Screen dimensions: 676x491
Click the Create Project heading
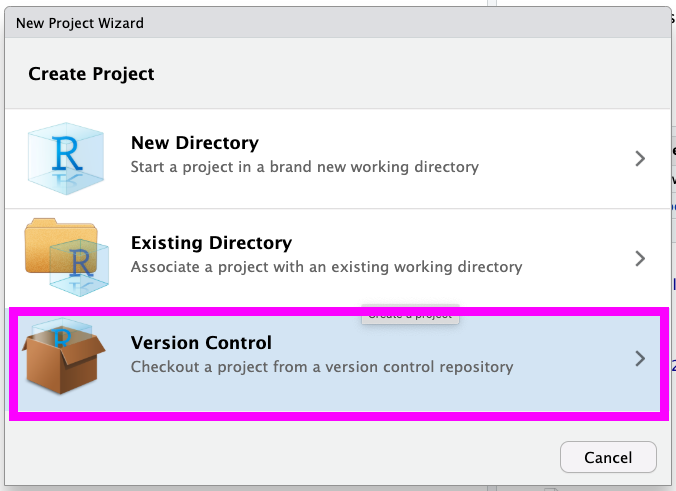[91, 74]
